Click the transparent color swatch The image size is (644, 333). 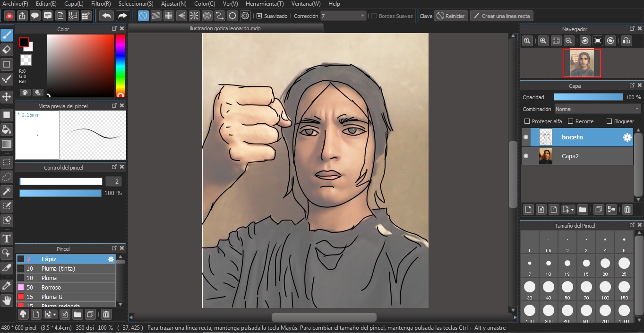[26, 60]
